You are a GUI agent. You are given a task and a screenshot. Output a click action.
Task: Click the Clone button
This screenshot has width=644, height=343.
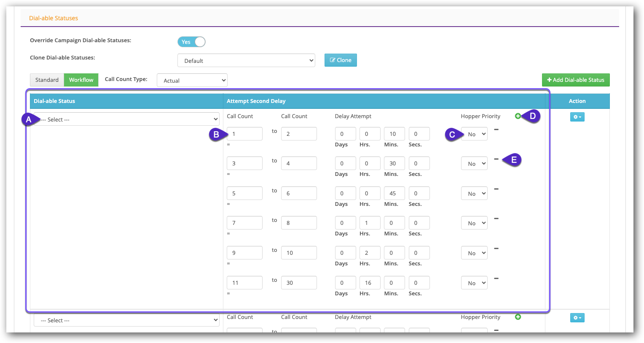point(340,60)
